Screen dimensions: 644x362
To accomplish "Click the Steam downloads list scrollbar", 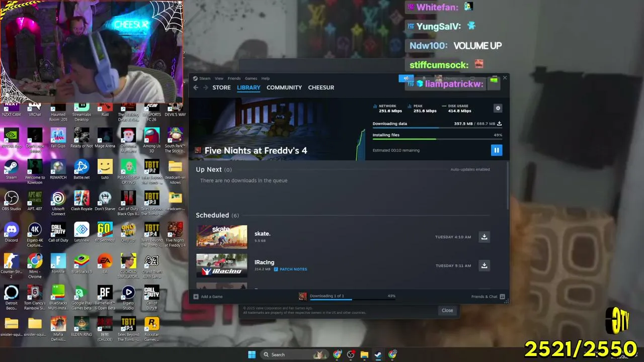I will (508, 186).
